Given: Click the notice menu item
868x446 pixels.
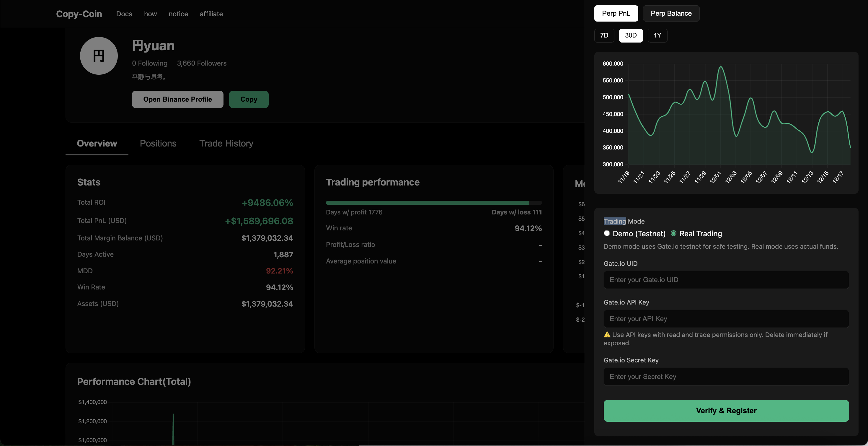Looking at the screenshot, I should [x=178, y=14].
